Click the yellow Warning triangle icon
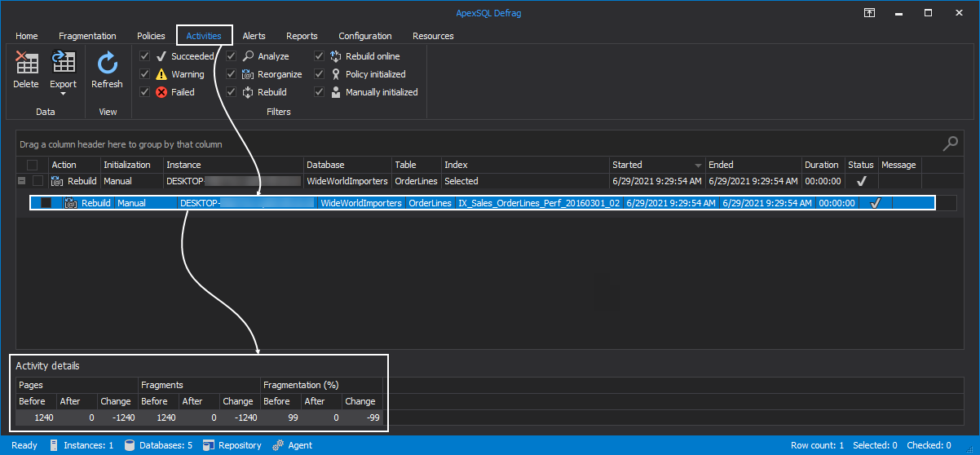 [161, 74]
